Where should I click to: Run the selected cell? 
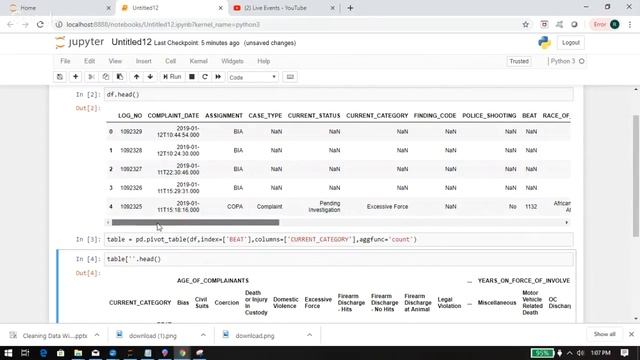[x=172, y=77]
